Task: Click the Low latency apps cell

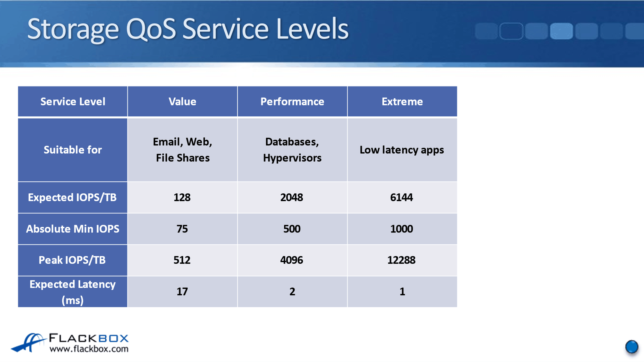Action: (x=402, y=150)
